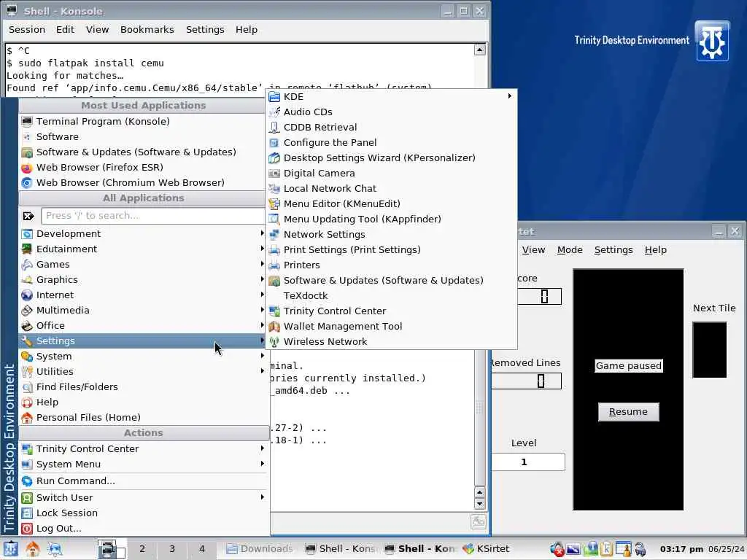Screen dimensions: 747x560
Task: Click the menu search field
Action: (x=152, y=216)
